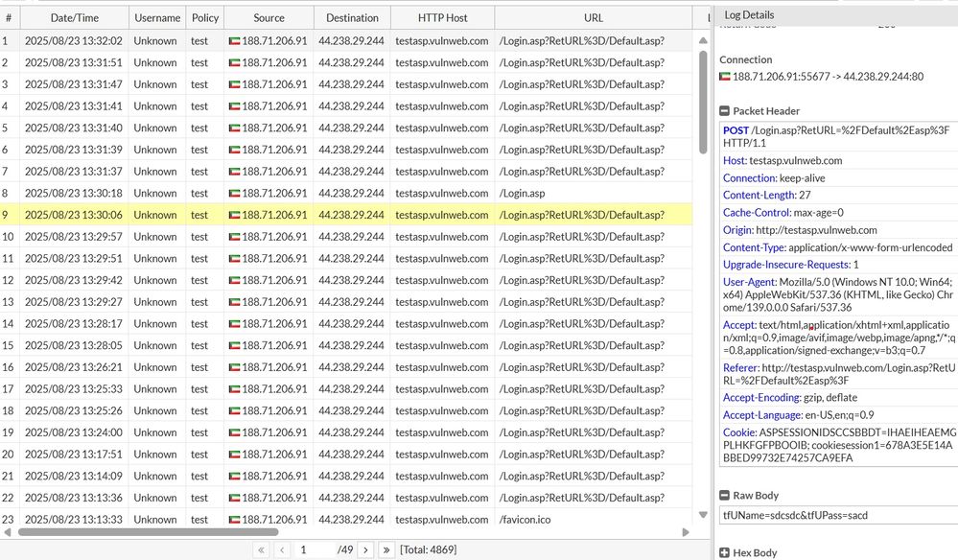Collapse the Packet Header section

724,111
